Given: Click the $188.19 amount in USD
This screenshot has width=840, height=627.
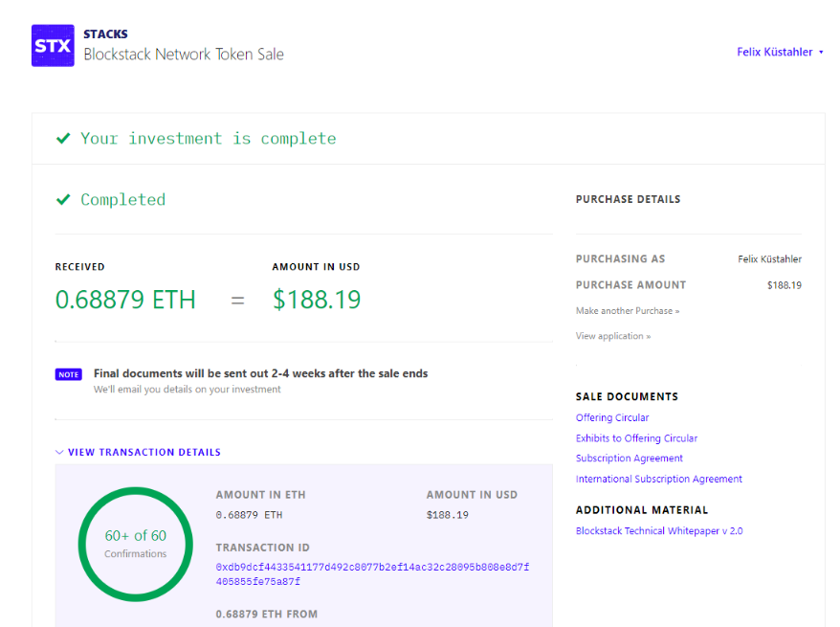Looking at the screenshot, I should pos(317,300).
